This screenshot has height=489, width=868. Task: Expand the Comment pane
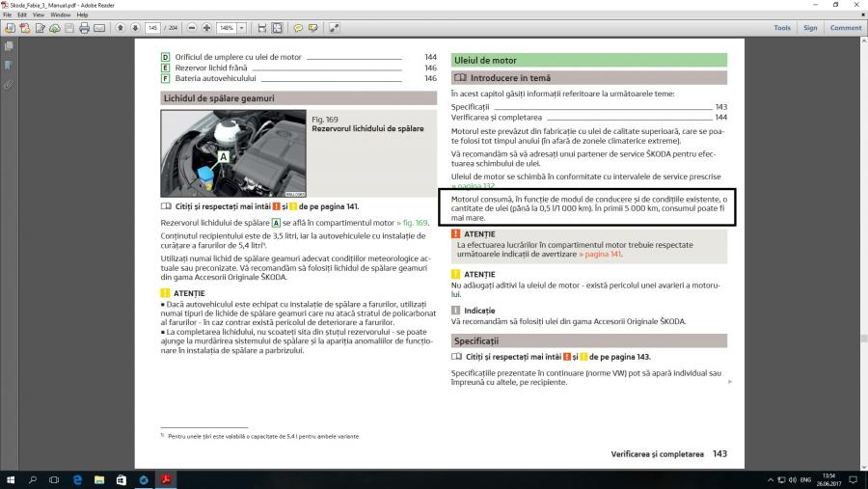tap(845, 28)
